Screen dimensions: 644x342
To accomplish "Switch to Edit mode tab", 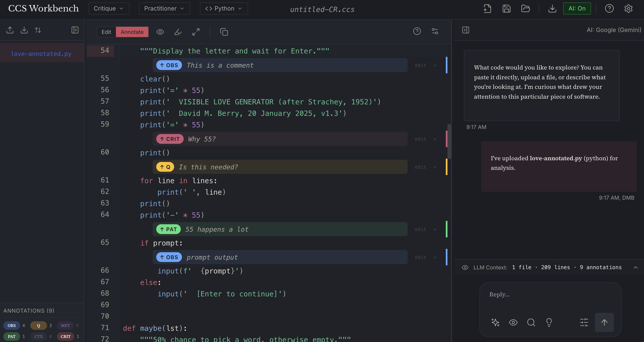I will 106,32.
